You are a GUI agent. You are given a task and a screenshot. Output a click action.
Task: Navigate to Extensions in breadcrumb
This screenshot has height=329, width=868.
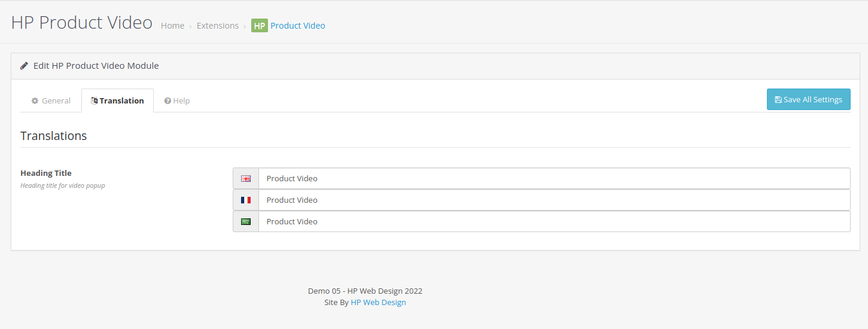(218, 26)
